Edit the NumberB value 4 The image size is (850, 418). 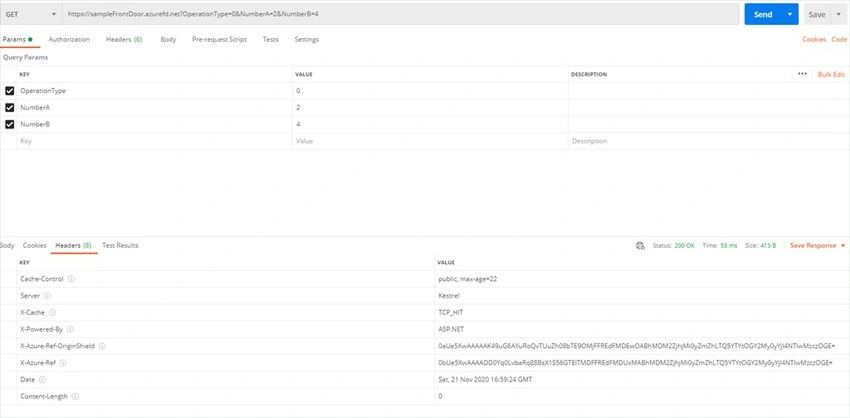[430, 124]
